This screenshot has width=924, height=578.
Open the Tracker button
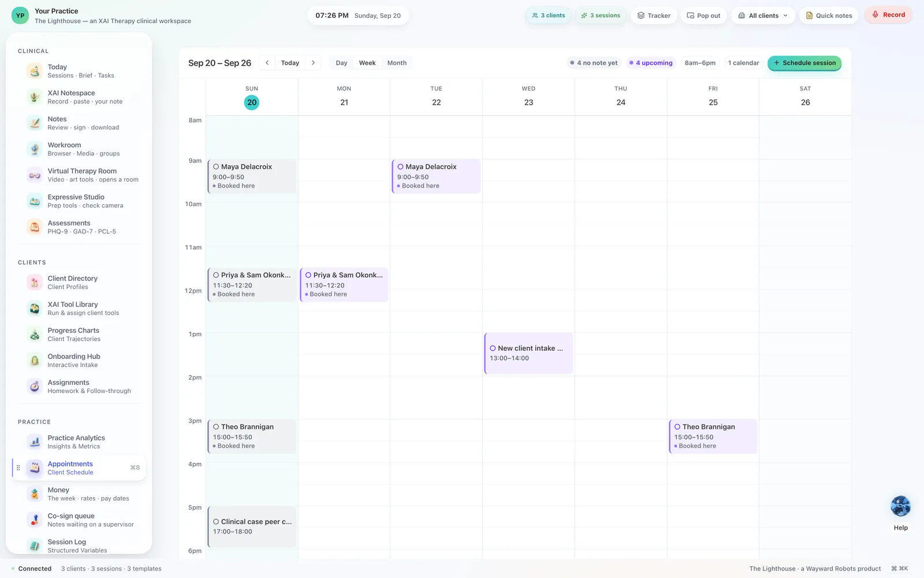coord(654,16)
